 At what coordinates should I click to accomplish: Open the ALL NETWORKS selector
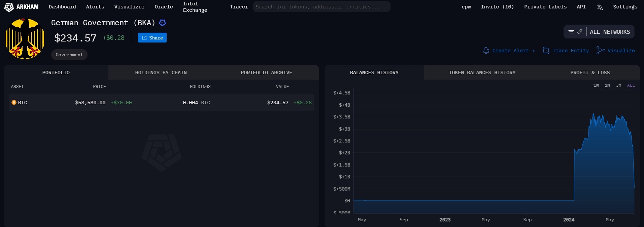[610, 32]
